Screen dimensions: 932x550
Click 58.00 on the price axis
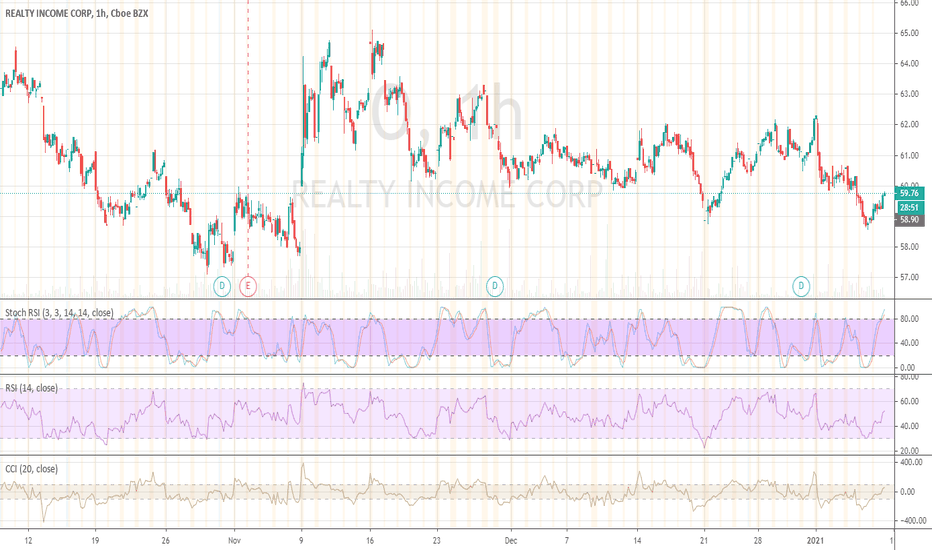909,247
